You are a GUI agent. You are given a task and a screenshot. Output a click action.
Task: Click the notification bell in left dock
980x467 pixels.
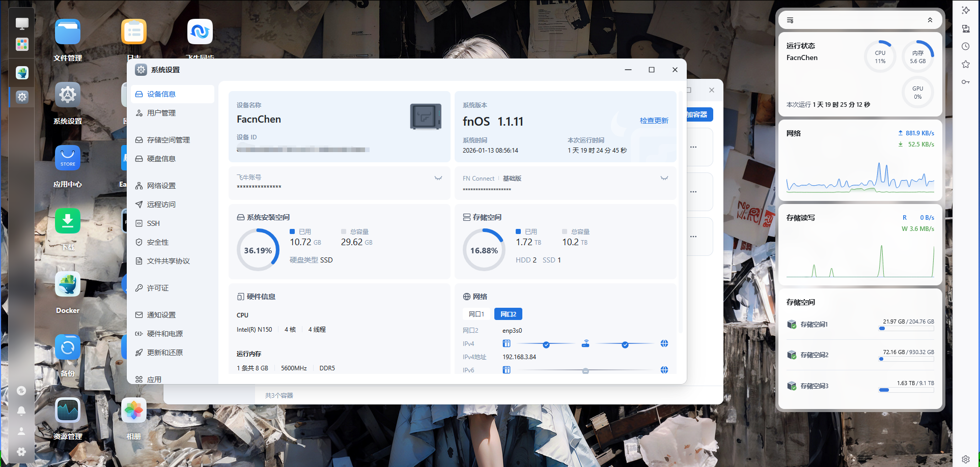pos(21,411)
